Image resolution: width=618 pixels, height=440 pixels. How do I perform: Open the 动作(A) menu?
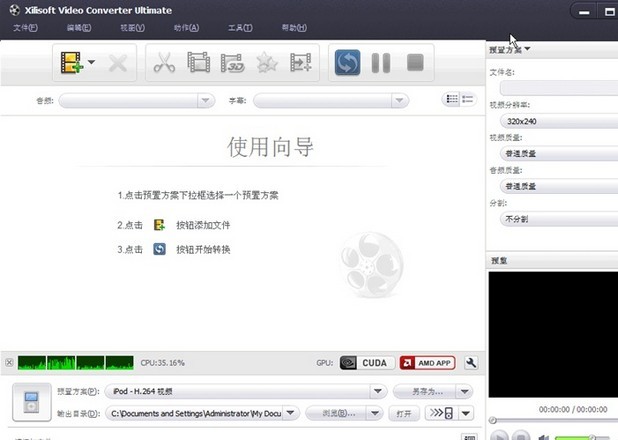point(186,28)
